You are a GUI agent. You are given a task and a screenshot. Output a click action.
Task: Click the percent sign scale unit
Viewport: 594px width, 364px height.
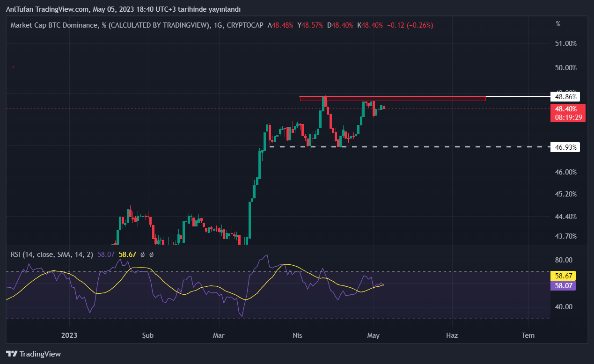pyautogui.click(x=558, y=23)
